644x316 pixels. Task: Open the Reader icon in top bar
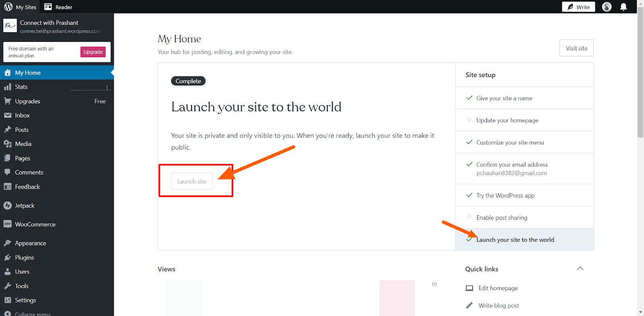coord(48,7)
